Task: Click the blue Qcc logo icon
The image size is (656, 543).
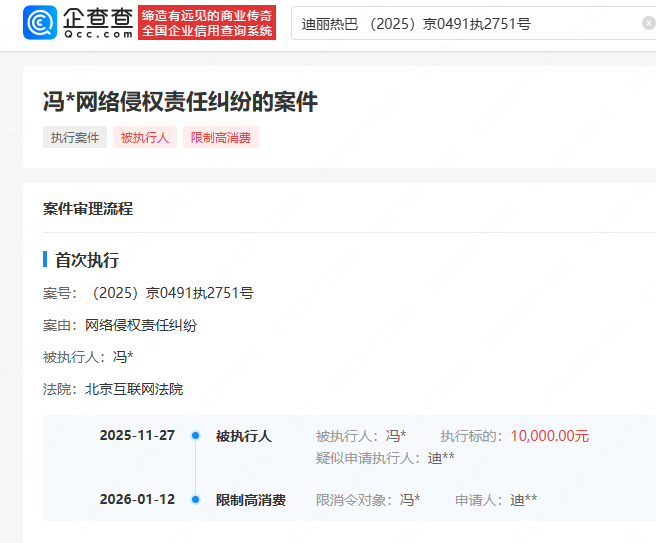Action: coord(40,22)
